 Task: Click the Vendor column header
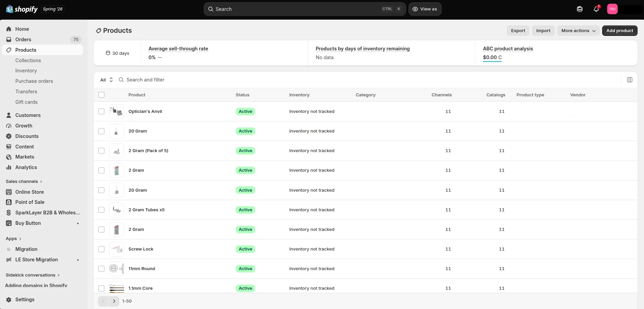(x=578, y=95)
